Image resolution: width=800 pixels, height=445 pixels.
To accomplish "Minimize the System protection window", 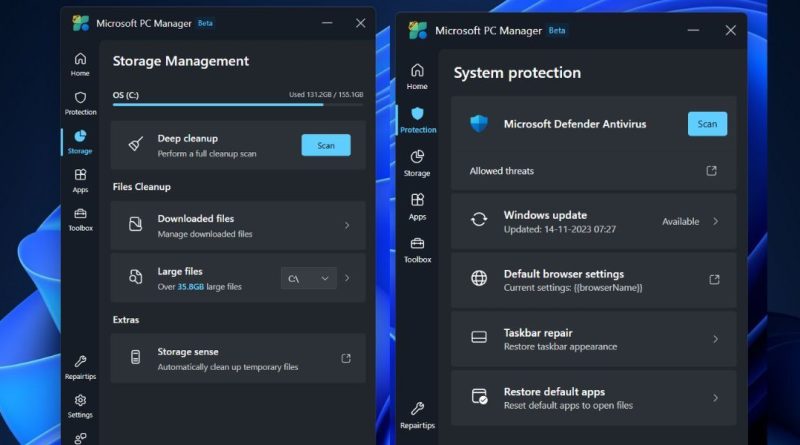I will click(693, 31).
